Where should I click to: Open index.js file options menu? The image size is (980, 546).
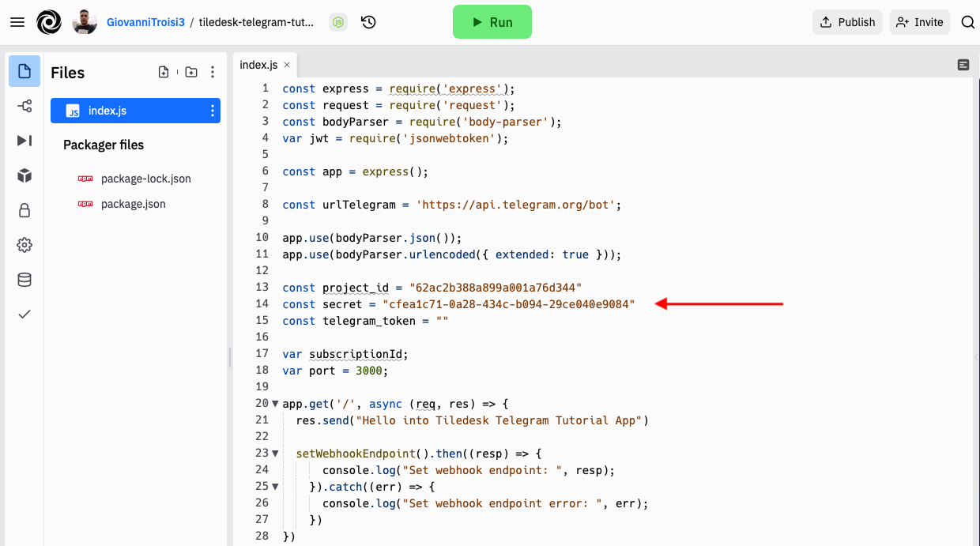[x=212, y=111]
